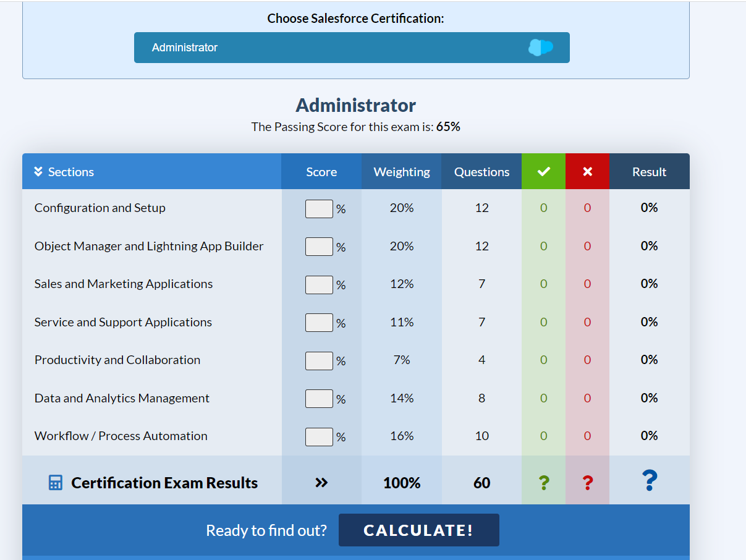Click the calculator icon beside Certification Exam Results
This screenshot has width=746, height=560.
coord(56,483)
